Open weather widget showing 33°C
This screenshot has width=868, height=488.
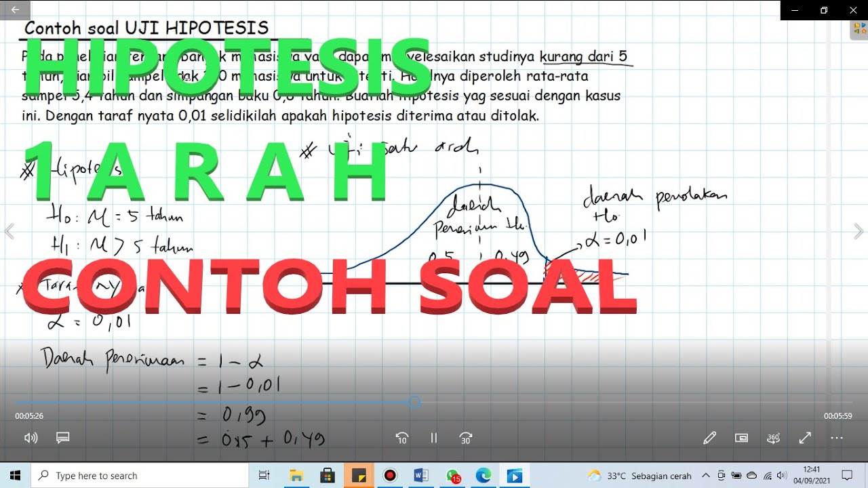pyautogui.click(x=639, y=476)
